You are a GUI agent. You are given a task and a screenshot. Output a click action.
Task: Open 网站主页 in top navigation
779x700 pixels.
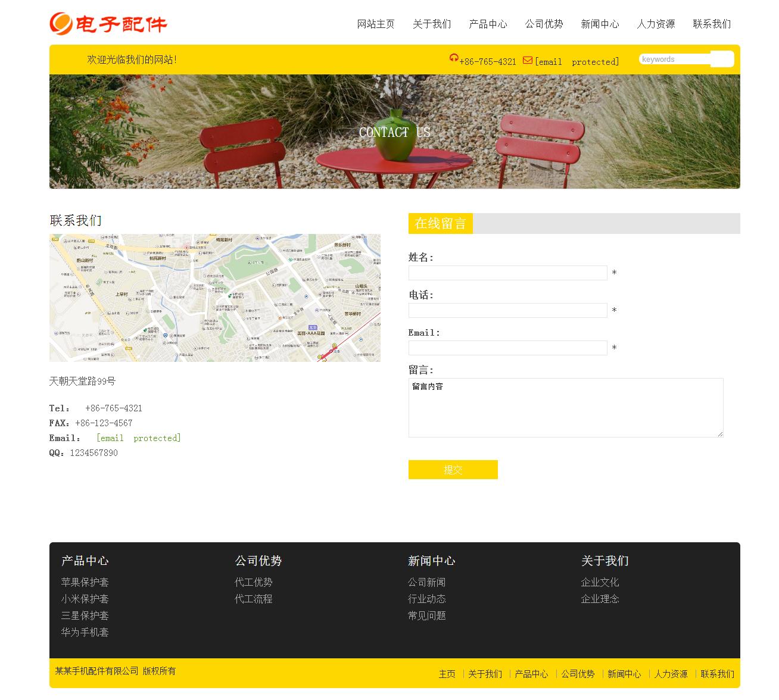tap(376, 24)
